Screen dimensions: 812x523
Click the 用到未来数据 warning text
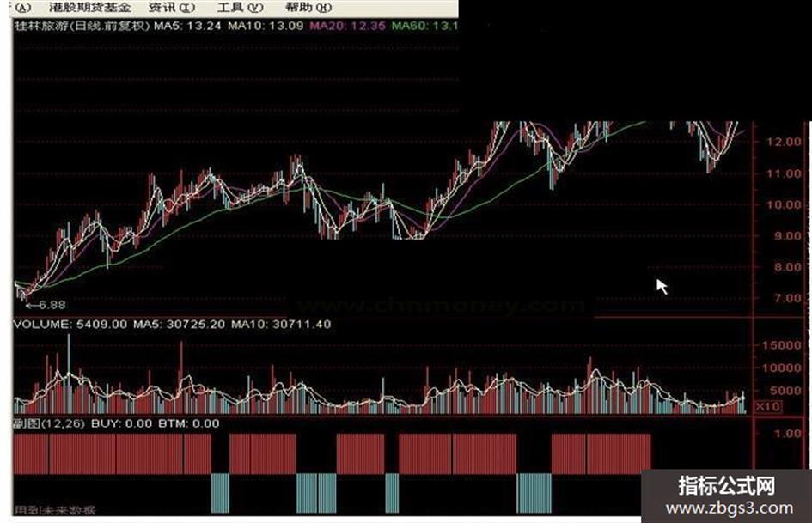point(55,510)
